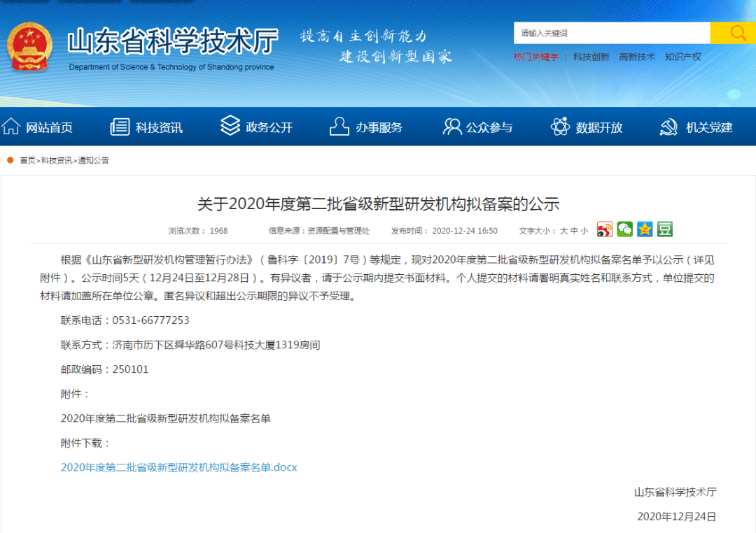Click the article headline 关于2020年度第二批省级新型研发机构拟备案的公示
756x533 pixels.
pyautogui.click(x=379, y=204)
